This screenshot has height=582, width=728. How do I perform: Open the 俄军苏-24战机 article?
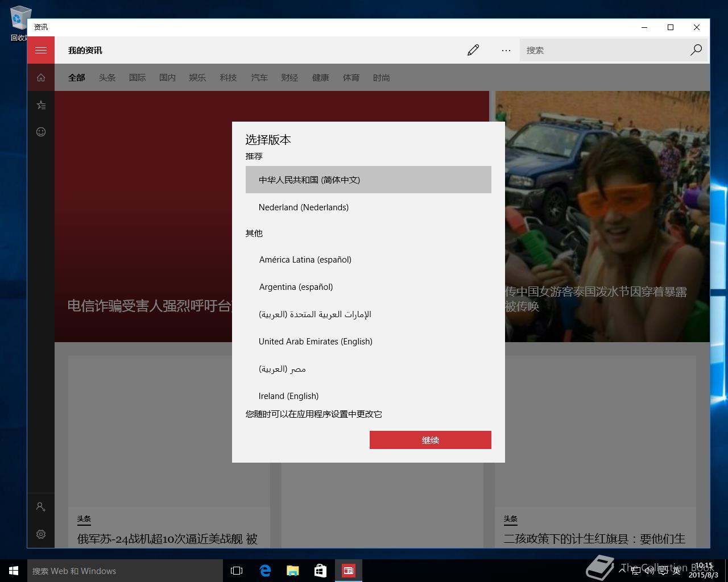coord(167,538)
